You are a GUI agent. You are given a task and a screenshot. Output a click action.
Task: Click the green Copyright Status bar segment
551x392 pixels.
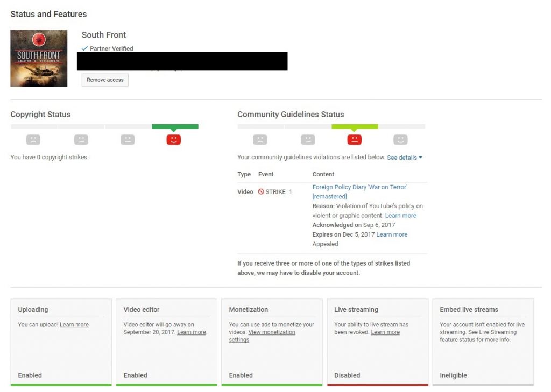[175, 126]
